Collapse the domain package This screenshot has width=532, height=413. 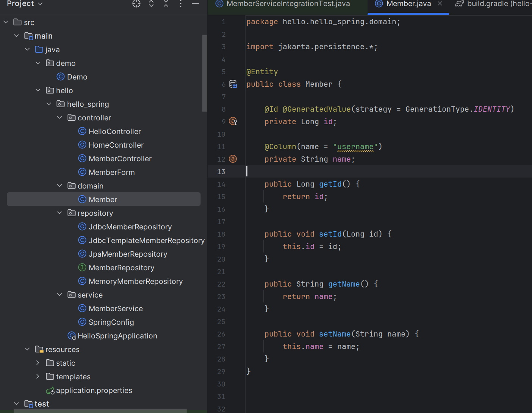point(59,186)
